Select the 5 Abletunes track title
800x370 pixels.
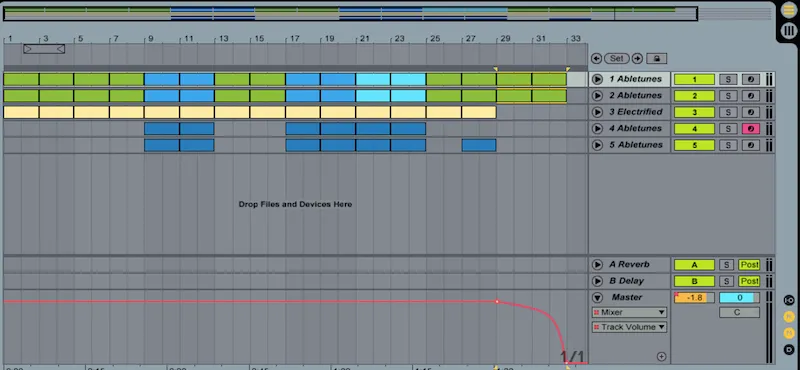pos(635,145)
